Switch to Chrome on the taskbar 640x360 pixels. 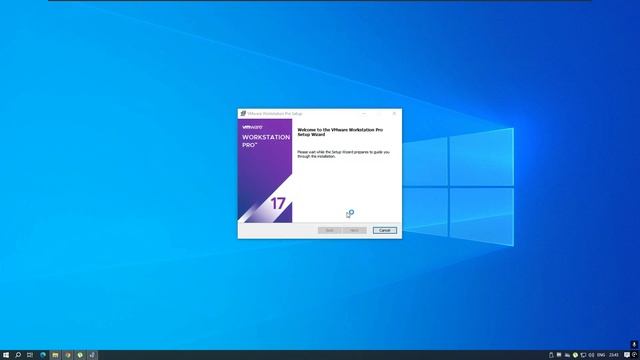[x=68, y=355]
